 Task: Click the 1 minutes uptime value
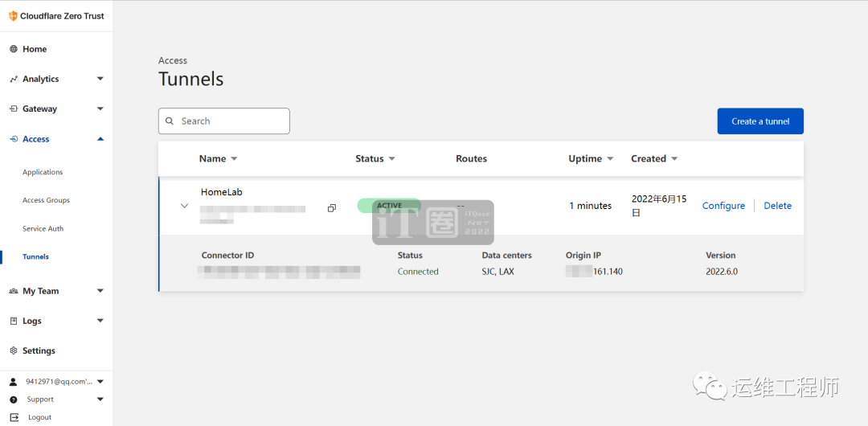[x=591, y=206]
